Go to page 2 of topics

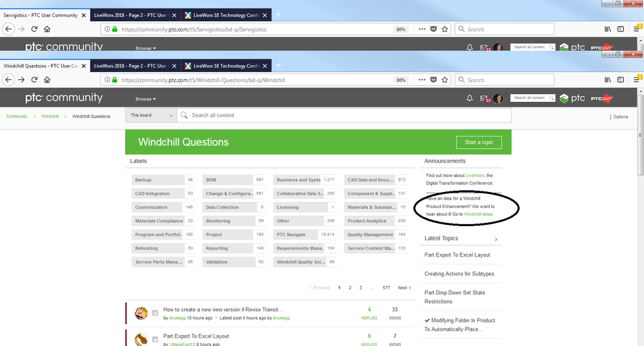[350, 288]
